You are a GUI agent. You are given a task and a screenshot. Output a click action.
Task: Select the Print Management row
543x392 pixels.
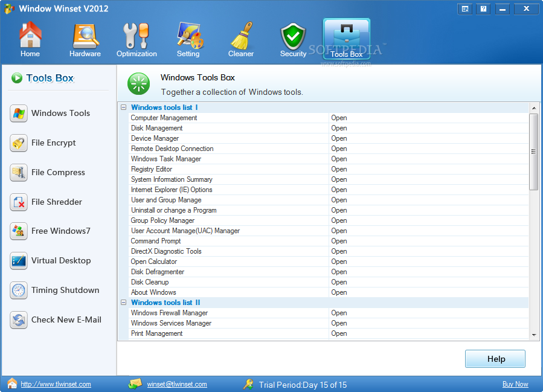pyautogui.click(x=329, y=333)
